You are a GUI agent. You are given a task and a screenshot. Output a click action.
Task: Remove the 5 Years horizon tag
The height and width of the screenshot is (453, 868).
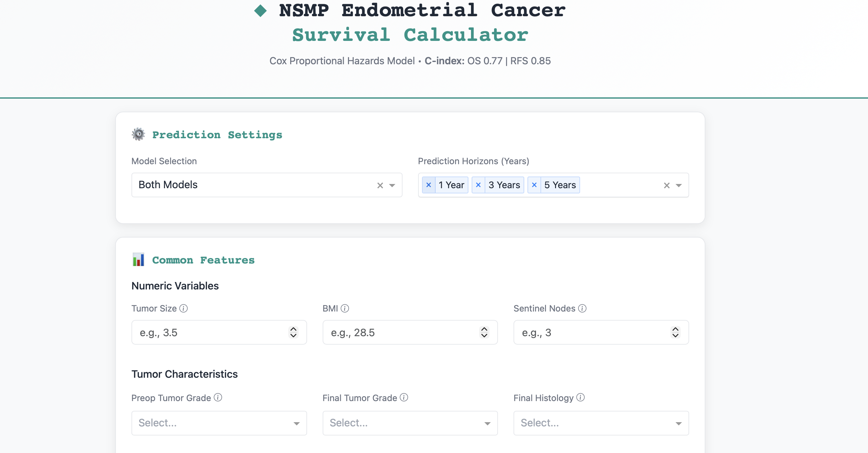pos(534,185)
